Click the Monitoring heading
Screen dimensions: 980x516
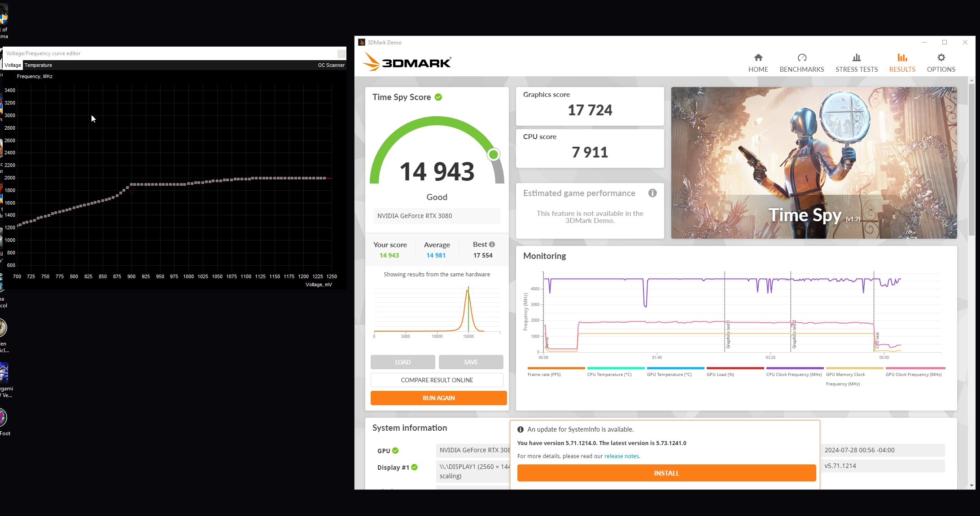click(x=544, y=256)
